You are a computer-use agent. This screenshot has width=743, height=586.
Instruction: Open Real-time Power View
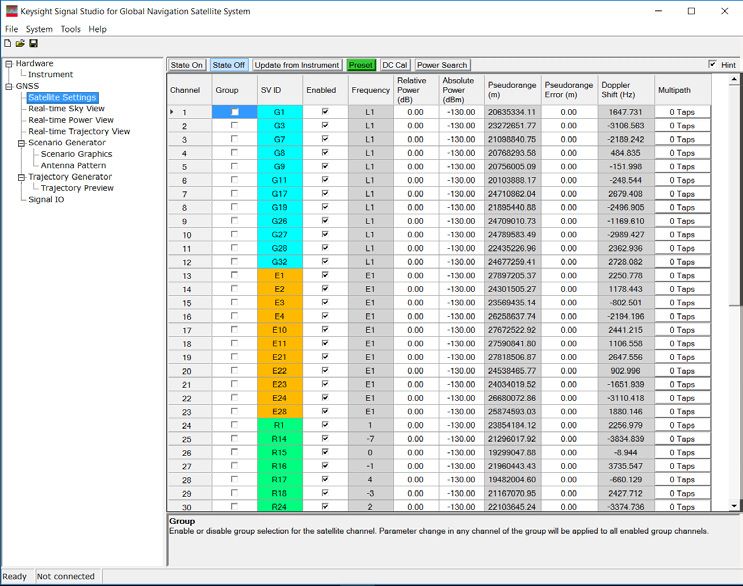click(x=71, y=120)
